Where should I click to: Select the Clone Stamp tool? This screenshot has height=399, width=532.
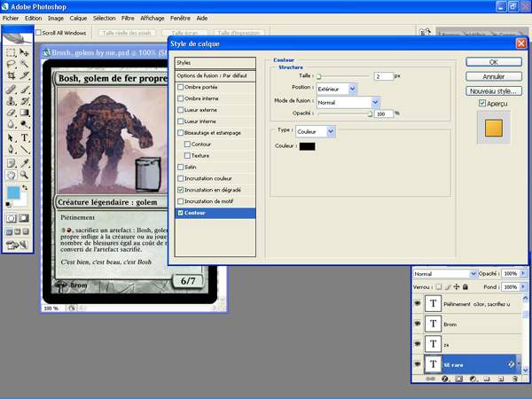coord(11,101)
